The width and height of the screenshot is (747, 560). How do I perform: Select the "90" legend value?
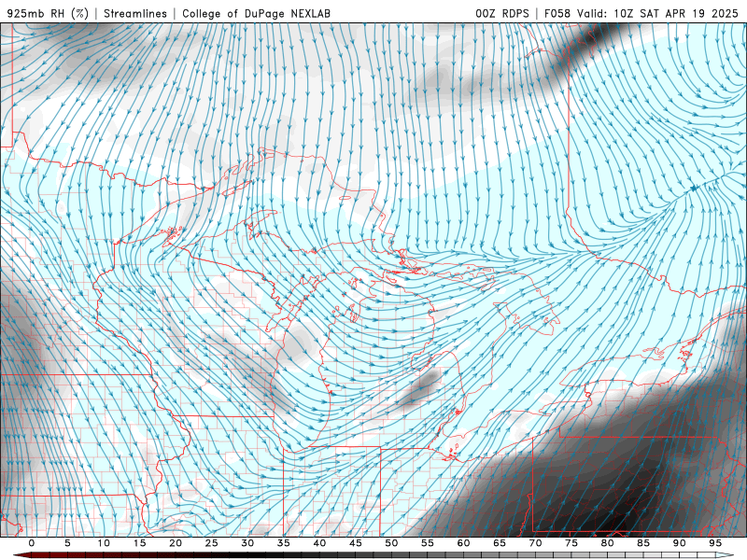[x=679, y=543]
